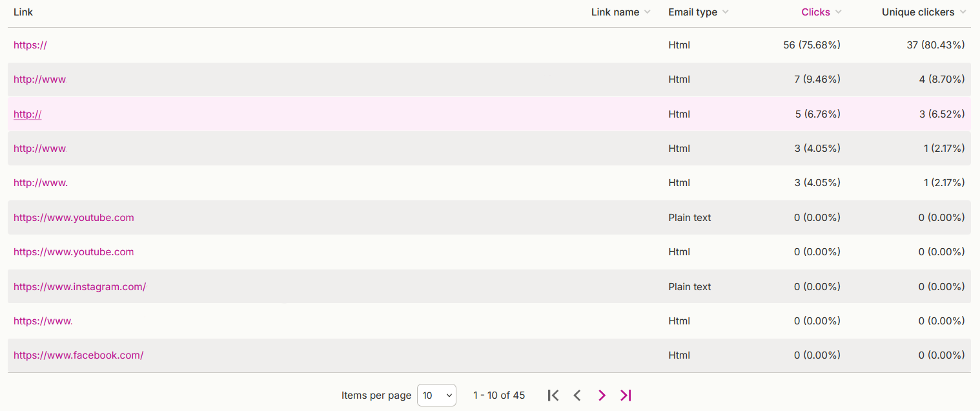Sort by the Clicks column header

coord(821,12)
